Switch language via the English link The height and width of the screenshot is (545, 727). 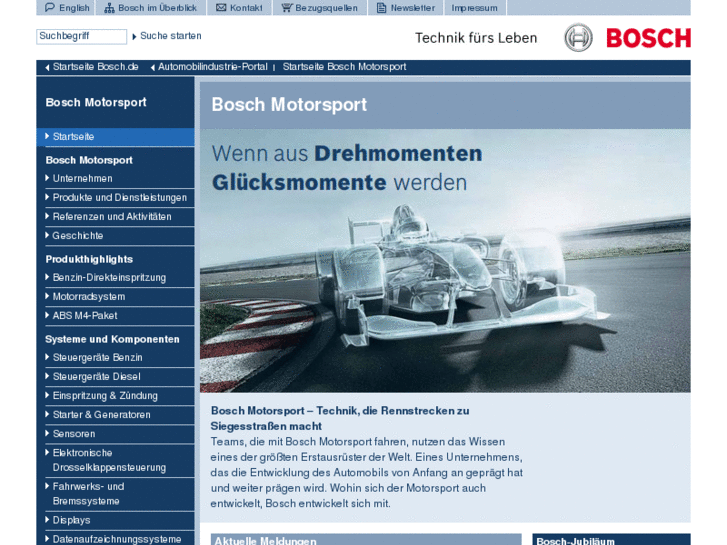[74, 8]
